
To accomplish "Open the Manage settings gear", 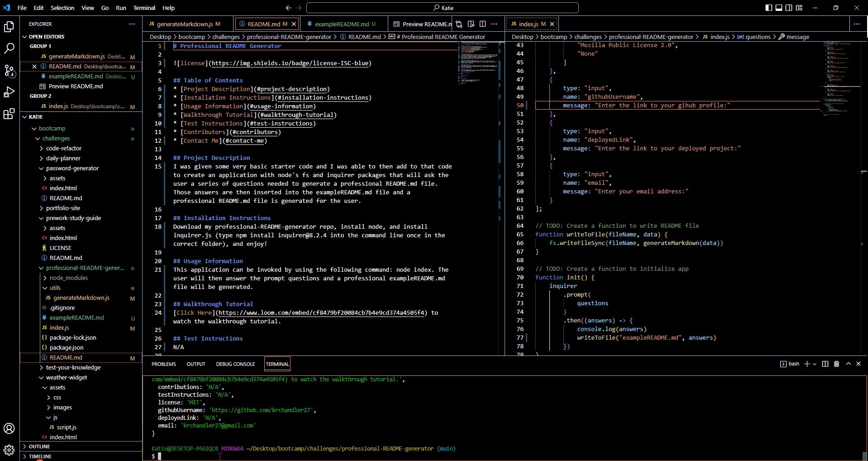I will click(9, 450).
